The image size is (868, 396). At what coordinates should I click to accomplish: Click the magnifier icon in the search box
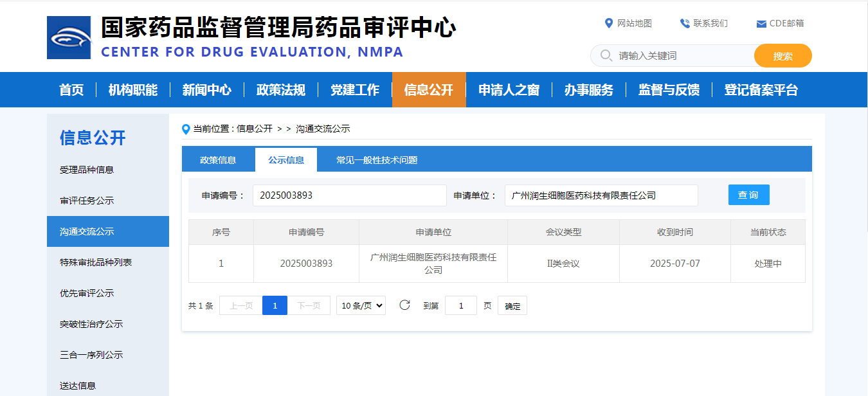[x=605, y=55]
